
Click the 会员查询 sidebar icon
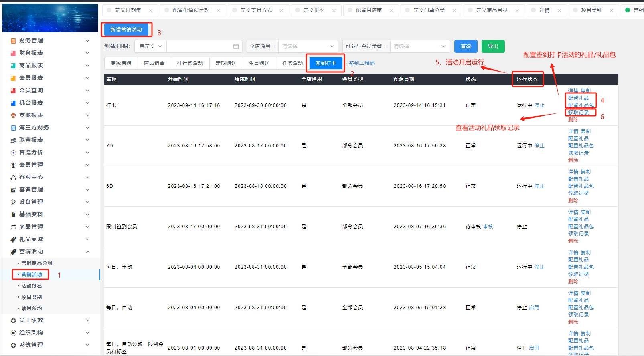[13, 91]
